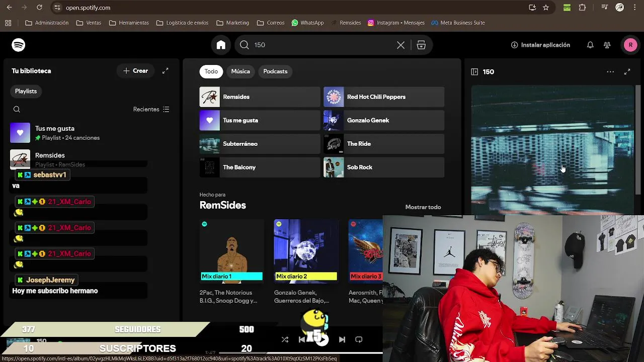
Task: Open the Remsides search result card
Action: (260, 97)
